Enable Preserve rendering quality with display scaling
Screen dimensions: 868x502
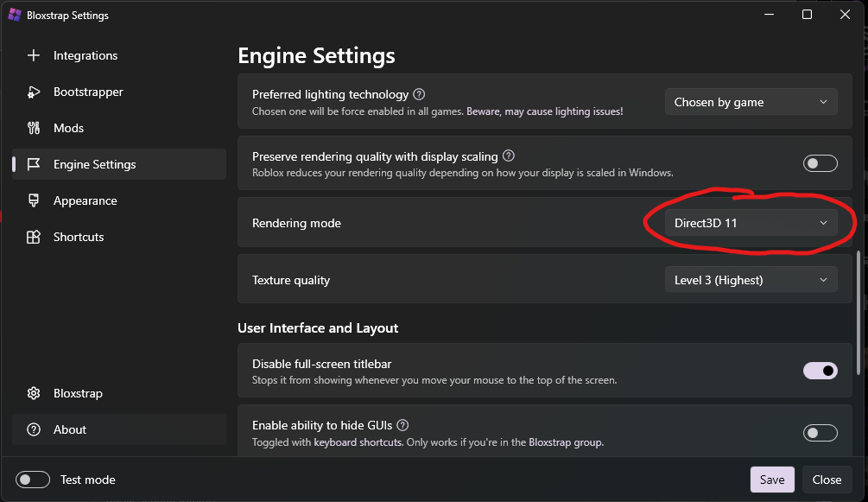coord(820,163)
